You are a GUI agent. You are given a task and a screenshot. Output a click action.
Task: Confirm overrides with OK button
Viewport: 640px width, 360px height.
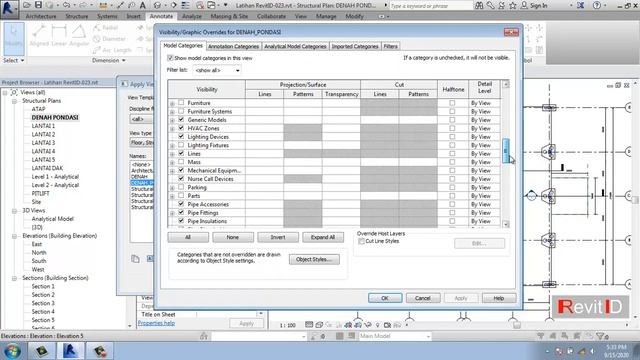pyautogui.click(x=385, y=298)
